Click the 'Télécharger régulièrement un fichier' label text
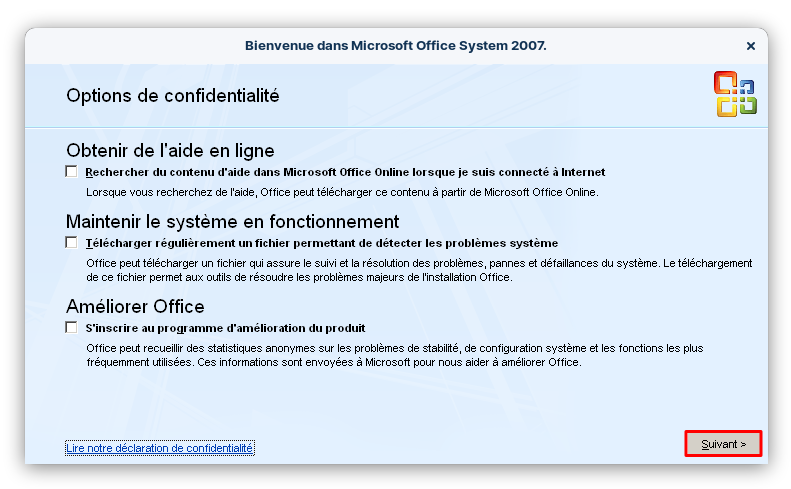The width and height of the screenshot is (791, 489). click(x=322, y=243)
